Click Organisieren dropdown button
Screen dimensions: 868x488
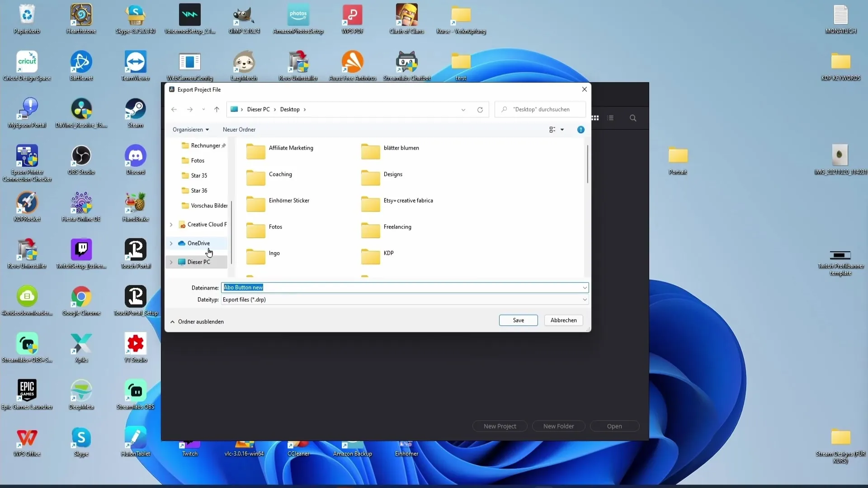click(190, 129)
